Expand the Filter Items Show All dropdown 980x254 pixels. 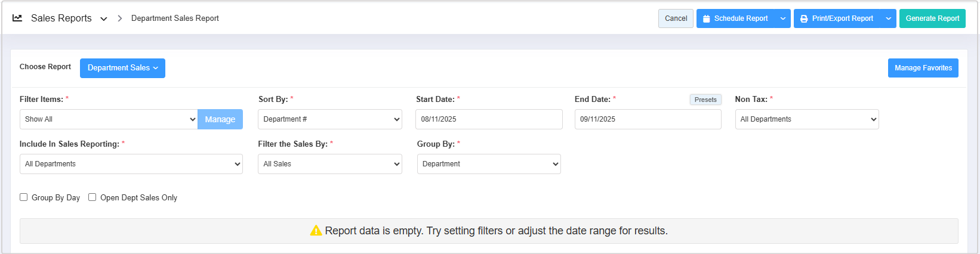click(109, 119)
